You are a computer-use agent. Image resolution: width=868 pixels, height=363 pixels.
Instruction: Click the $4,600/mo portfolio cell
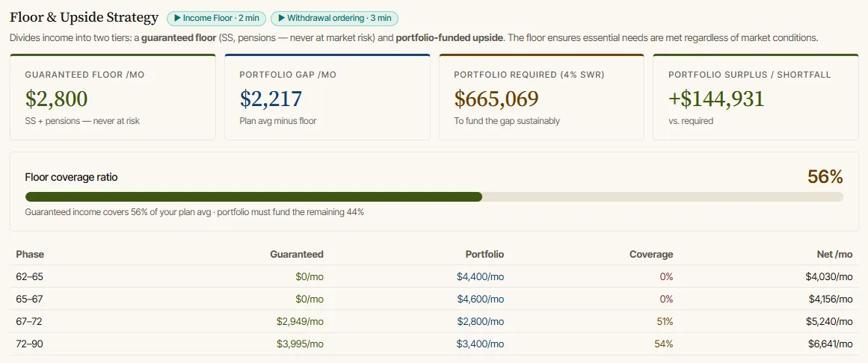coord(481,299)
